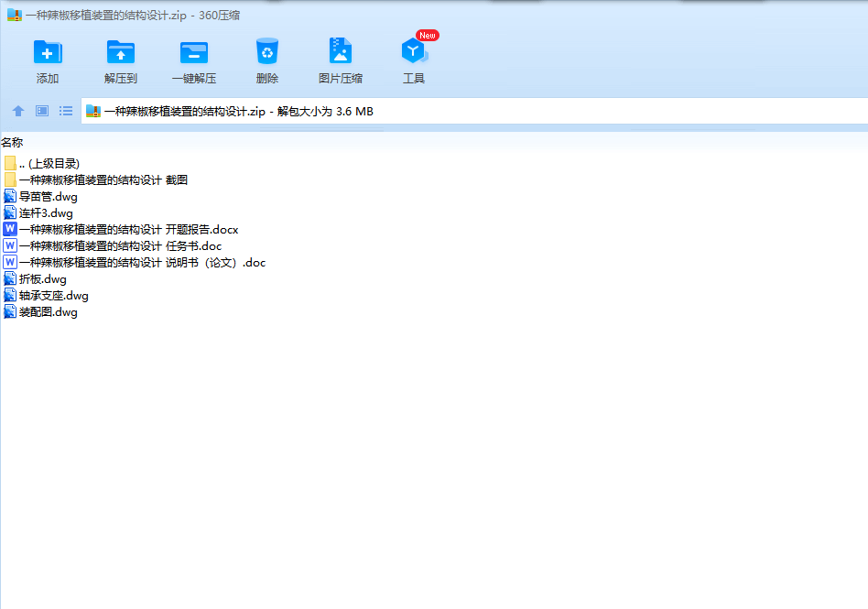Click the 任务书.doc Word icon
The image size is (868, 609).
tap(10, 245)
